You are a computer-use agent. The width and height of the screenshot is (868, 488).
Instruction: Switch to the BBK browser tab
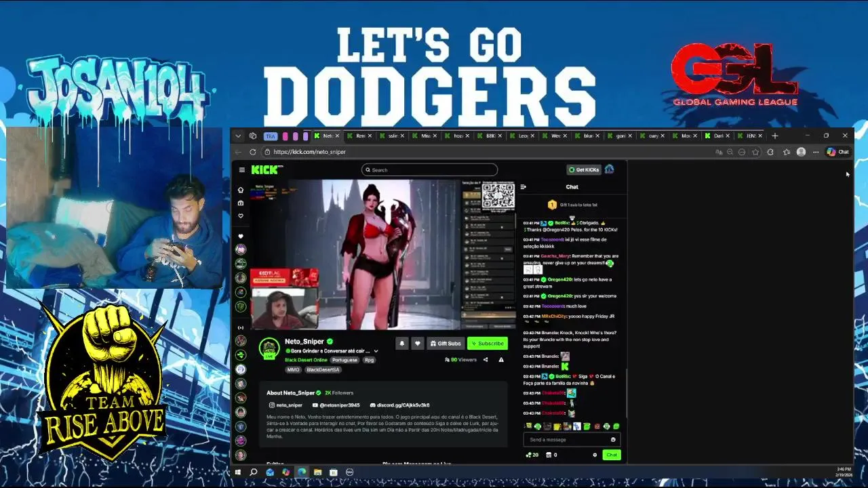pyautogui.click(x=491, y=136)
